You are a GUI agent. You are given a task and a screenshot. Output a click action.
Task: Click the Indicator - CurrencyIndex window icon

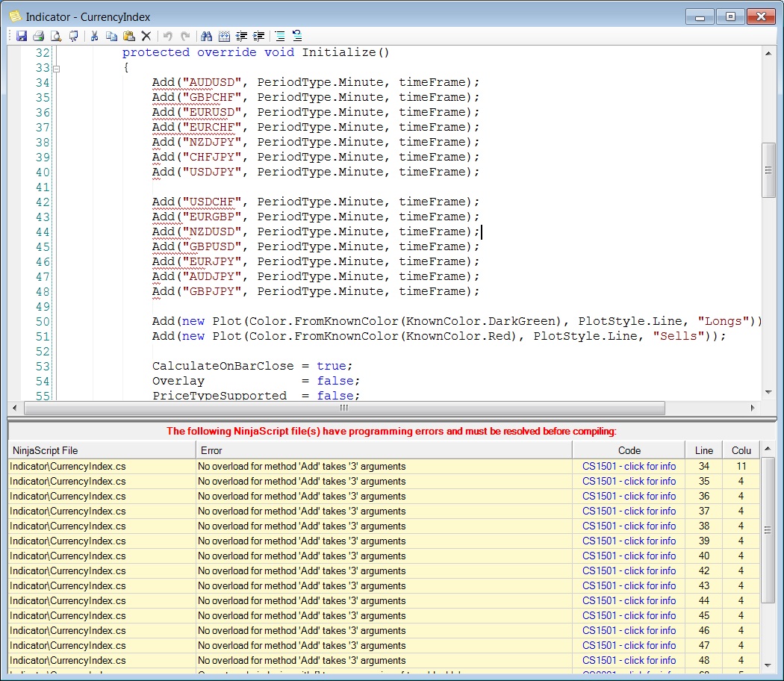(x=16, y=16)
